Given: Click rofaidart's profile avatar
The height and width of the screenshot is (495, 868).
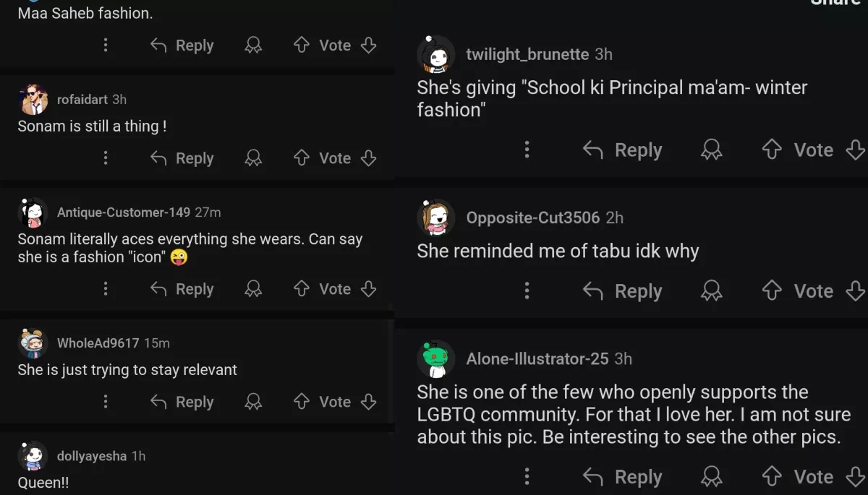Looking at the screenshot, I should point(33,100).
